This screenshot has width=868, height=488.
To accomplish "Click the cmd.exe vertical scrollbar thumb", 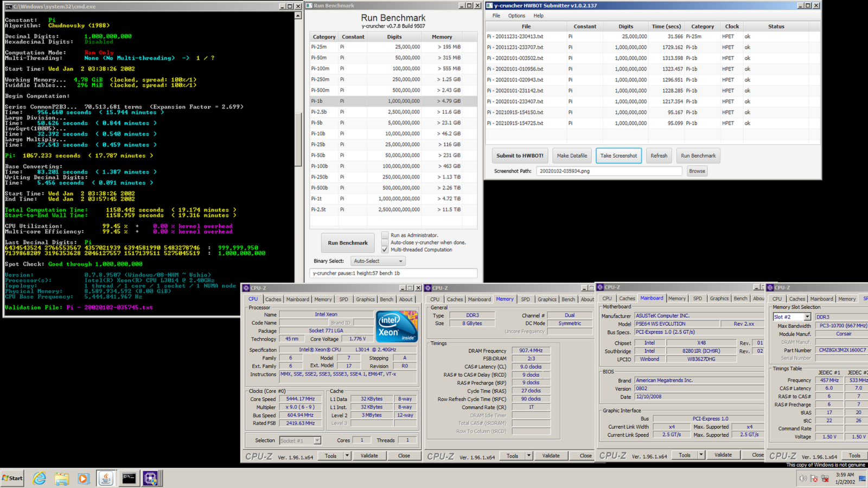I will [x=298, y=139].
